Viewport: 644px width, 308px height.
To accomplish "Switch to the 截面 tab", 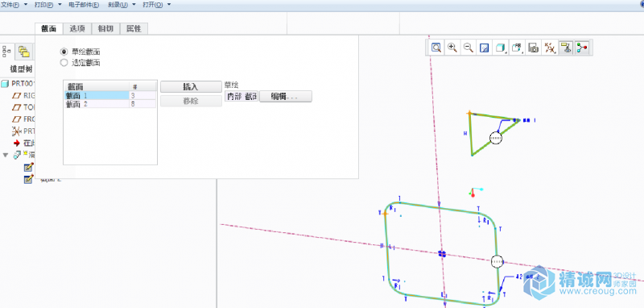I will pos(49,28).
